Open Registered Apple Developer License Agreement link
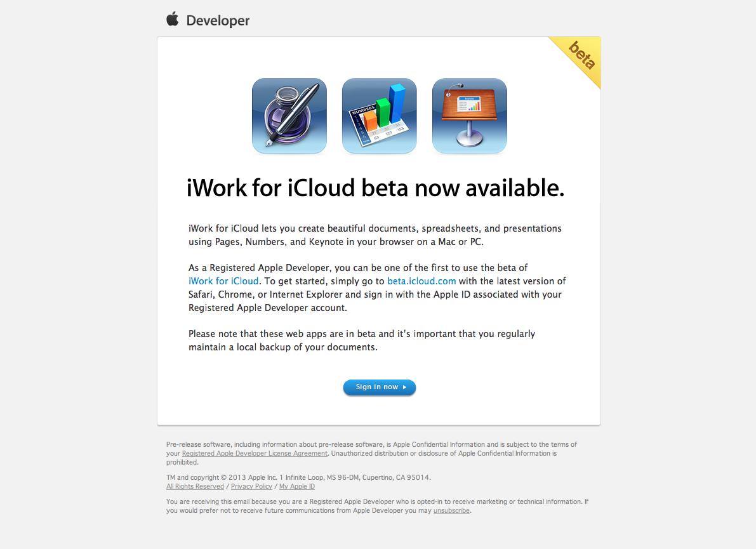This screenshot has width=756, height=549. [x=255, y=454]
